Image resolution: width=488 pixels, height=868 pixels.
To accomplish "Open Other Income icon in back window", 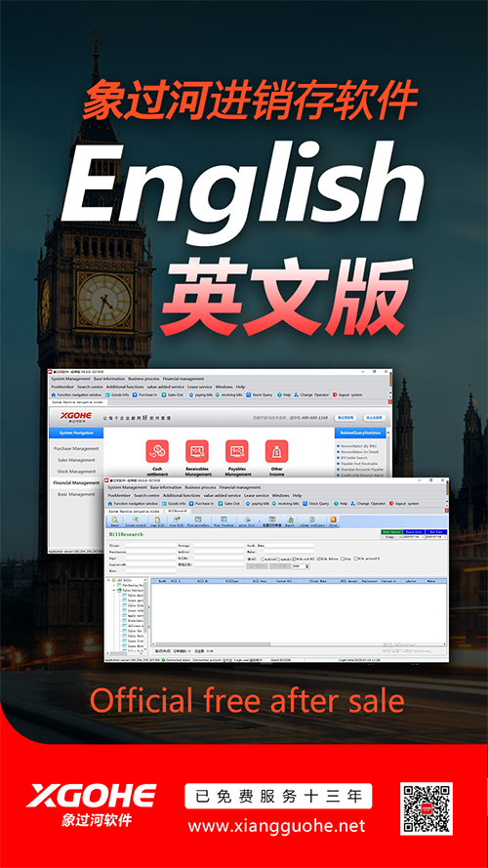I will point(276,451).
